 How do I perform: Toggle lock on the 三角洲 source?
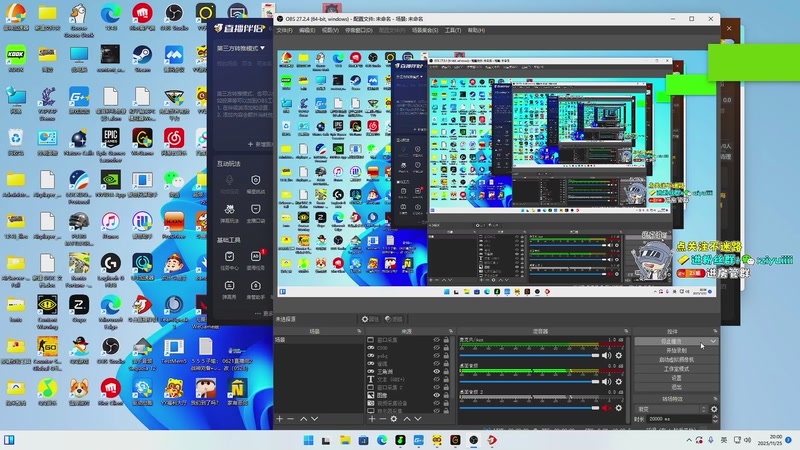coord(446,371)
